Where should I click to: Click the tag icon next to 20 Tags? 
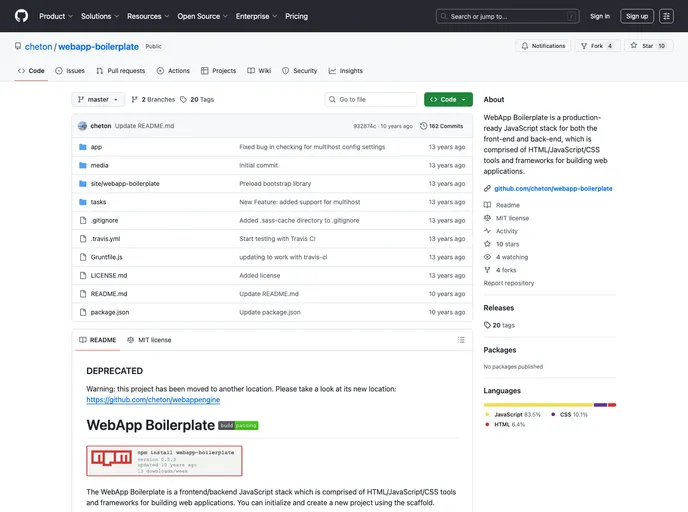point(183,100)
